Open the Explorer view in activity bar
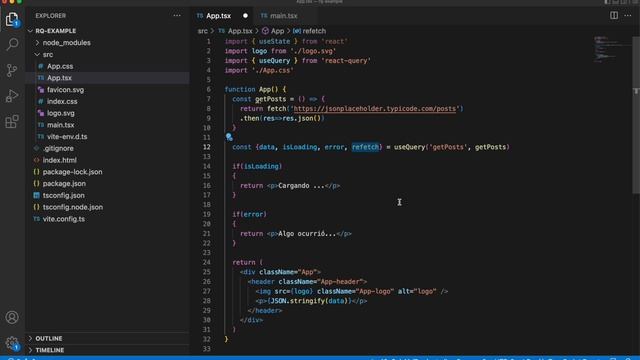 (12, 19)
